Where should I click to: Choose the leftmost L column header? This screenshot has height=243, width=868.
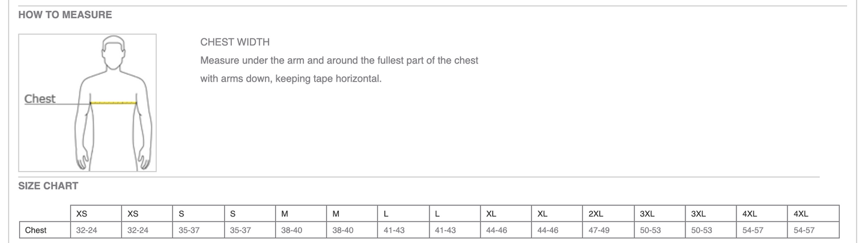pyautogui.click(x=387, y=214)
